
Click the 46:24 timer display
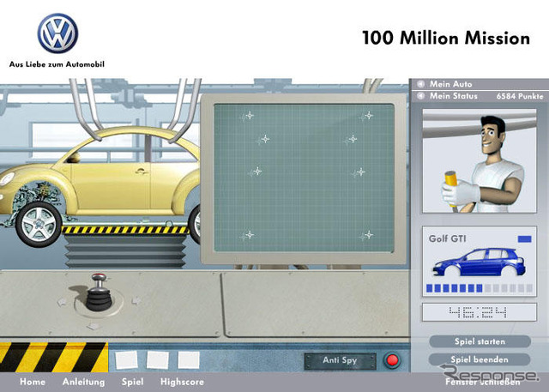click(x=480, y=312)
